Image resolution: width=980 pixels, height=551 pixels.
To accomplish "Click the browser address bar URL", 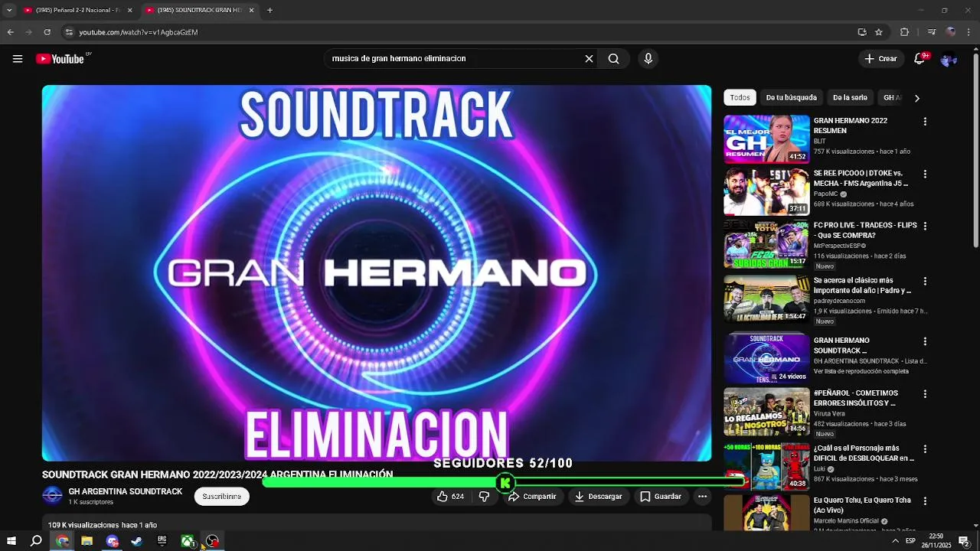I will pos(139,32).
